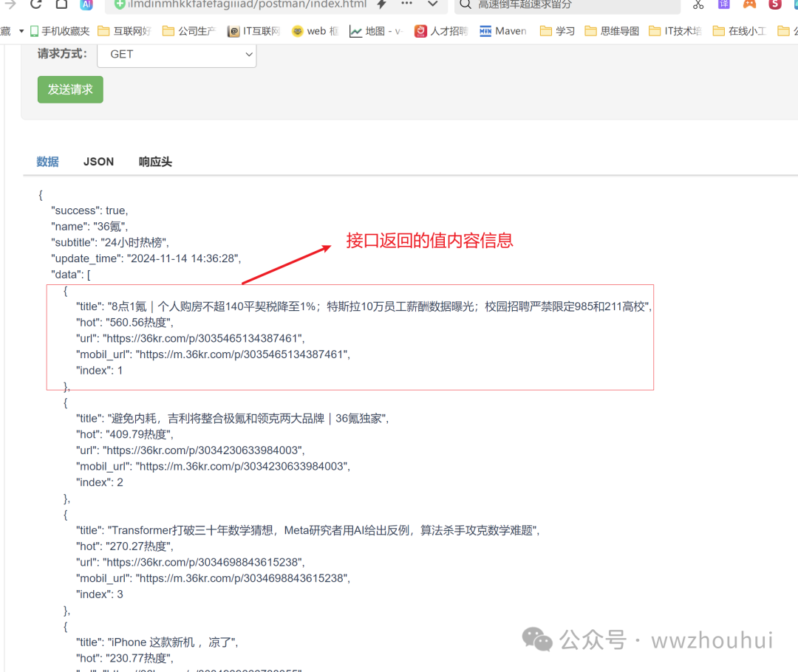Image resolution: width=798 pixels, height=672 pixels.
Task: Click the "hot": "409.79热度" value
Action: coord(125,434)
